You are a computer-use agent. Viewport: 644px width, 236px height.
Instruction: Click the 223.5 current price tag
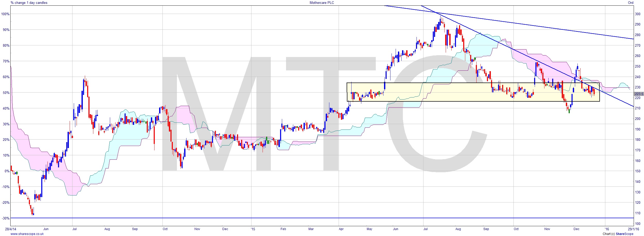click(639, 94)
